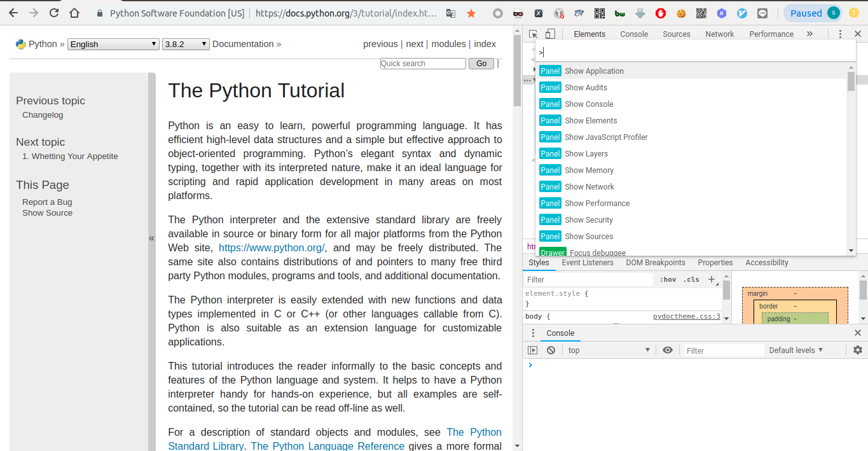Open console settings gear
This screenshot has height=451, width=868.
point(858,349)
